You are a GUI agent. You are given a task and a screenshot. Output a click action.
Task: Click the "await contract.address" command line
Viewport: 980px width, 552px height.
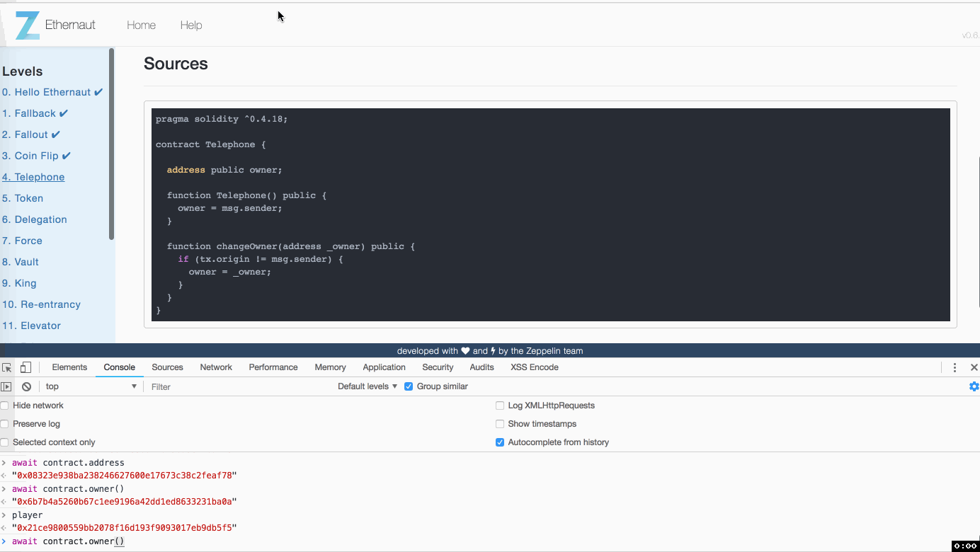click(x=68, y=463)
